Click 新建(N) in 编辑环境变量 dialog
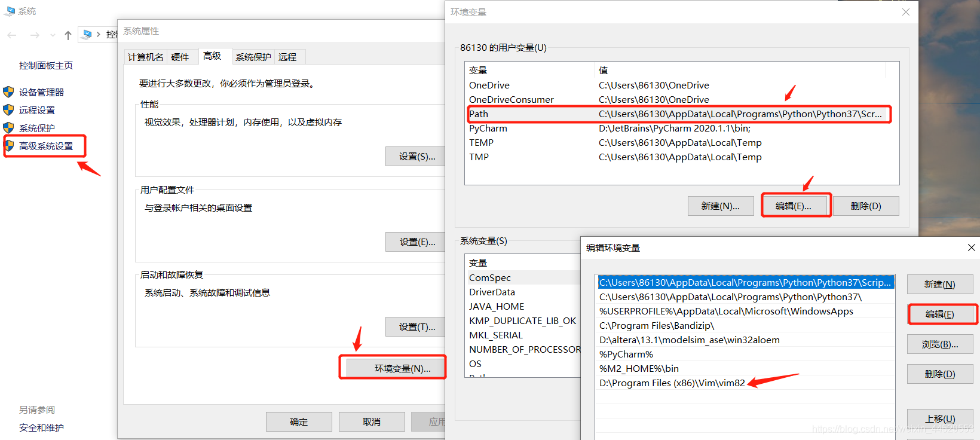Screen dimensions: 980x440 (x=940, y=284)
